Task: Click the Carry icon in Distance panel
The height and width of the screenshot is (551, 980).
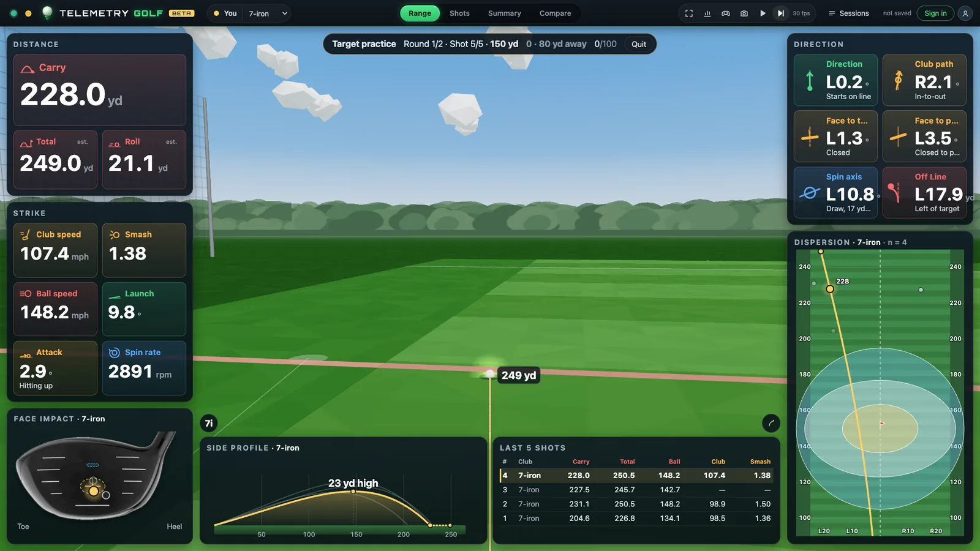Action: click(x=28, y=69)
